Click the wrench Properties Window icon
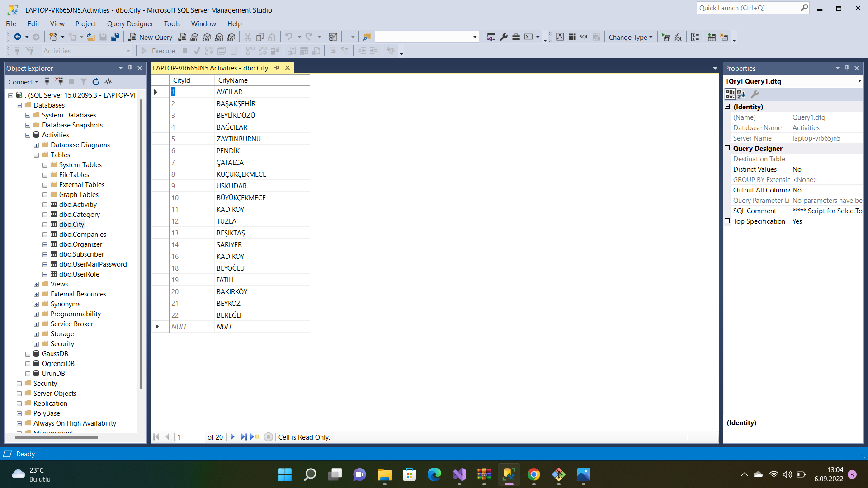Image resolution: width=868 pixels, height=488 pixels. click(504, 37)
